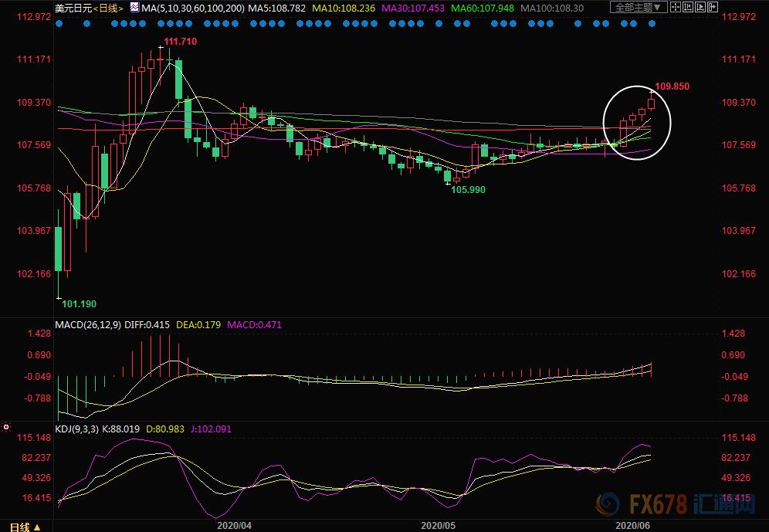Click the MACD:0.471 value label
The width and height of the screenshot is (769, 532).
254,324
